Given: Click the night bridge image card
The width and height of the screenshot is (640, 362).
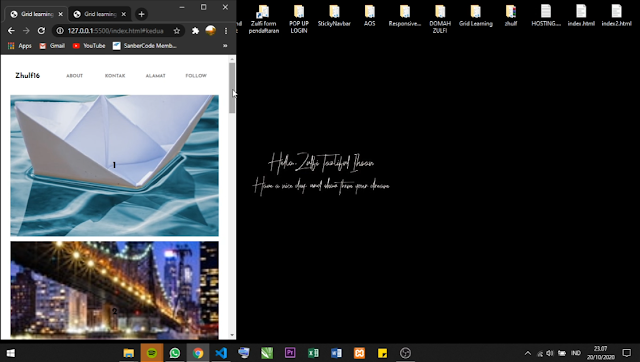Looking at the screenshot, I should point(114,290).
